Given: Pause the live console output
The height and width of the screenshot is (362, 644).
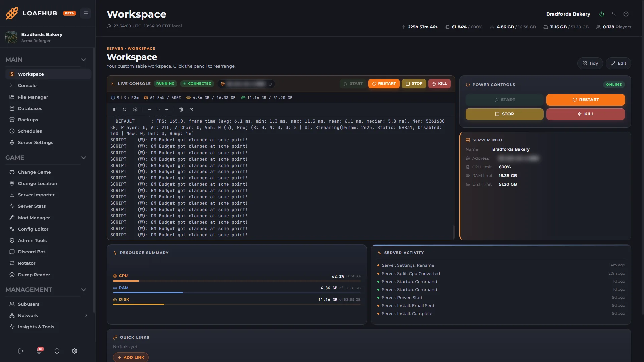Looking at the screenshot, I should click(115, 110).
